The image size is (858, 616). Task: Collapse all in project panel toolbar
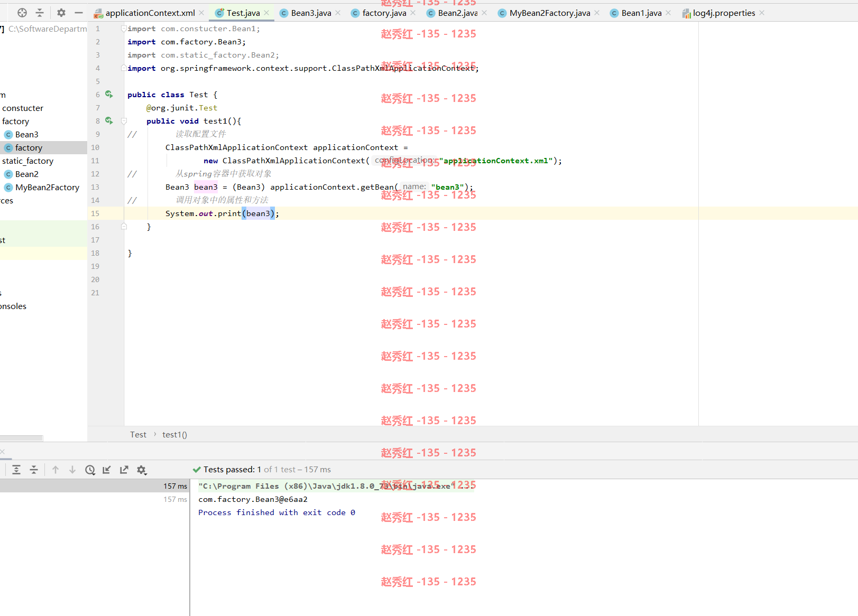click(x=40, y=13)
